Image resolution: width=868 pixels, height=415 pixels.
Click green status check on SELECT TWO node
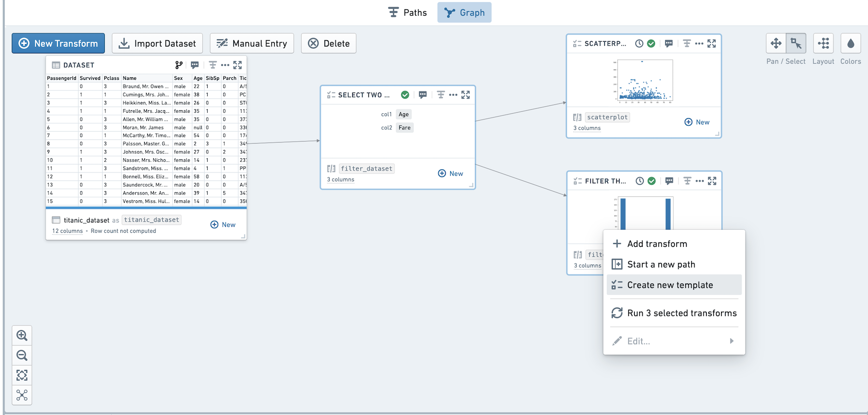coord(405,95)
